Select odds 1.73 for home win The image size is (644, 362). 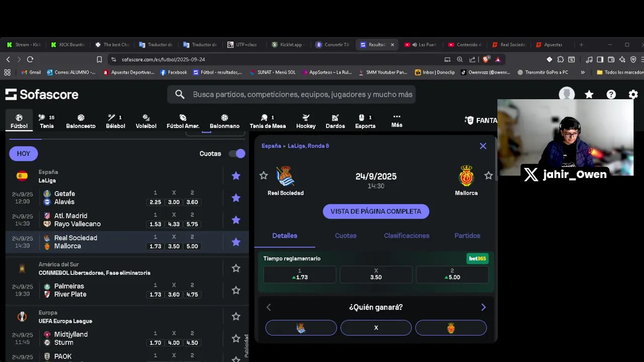coord(300,275)
